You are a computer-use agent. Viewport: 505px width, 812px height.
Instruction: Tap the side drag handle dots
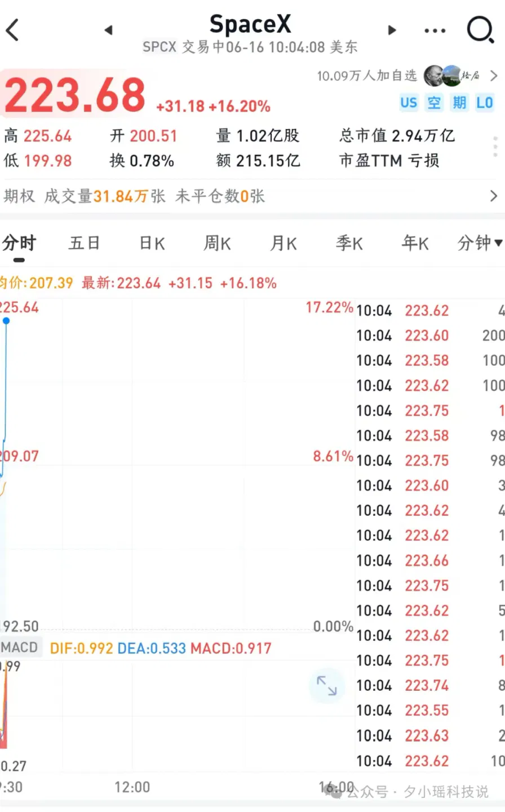[x=495, y=148]
